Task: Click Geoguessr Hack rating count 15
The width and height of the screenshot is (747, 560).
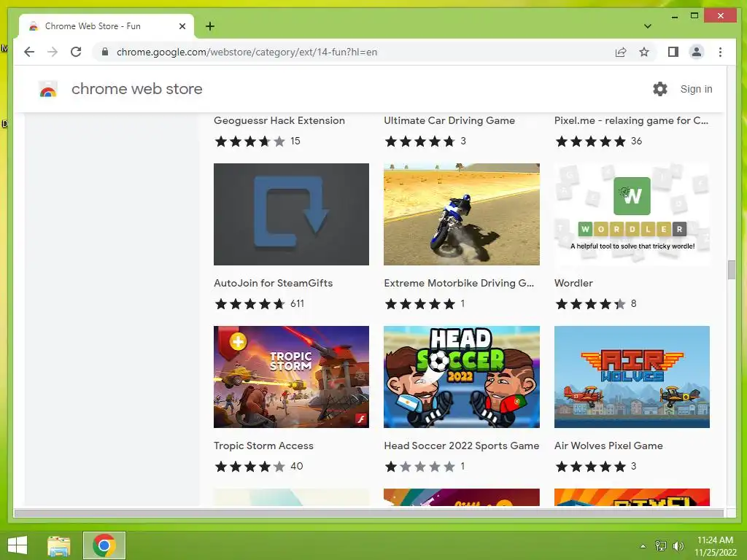Action: (x=295, y=141)
